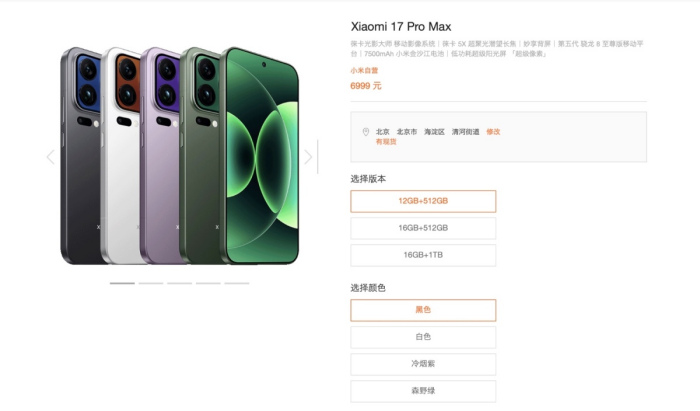Open fourth carousel indicator dash

(208, 283)
